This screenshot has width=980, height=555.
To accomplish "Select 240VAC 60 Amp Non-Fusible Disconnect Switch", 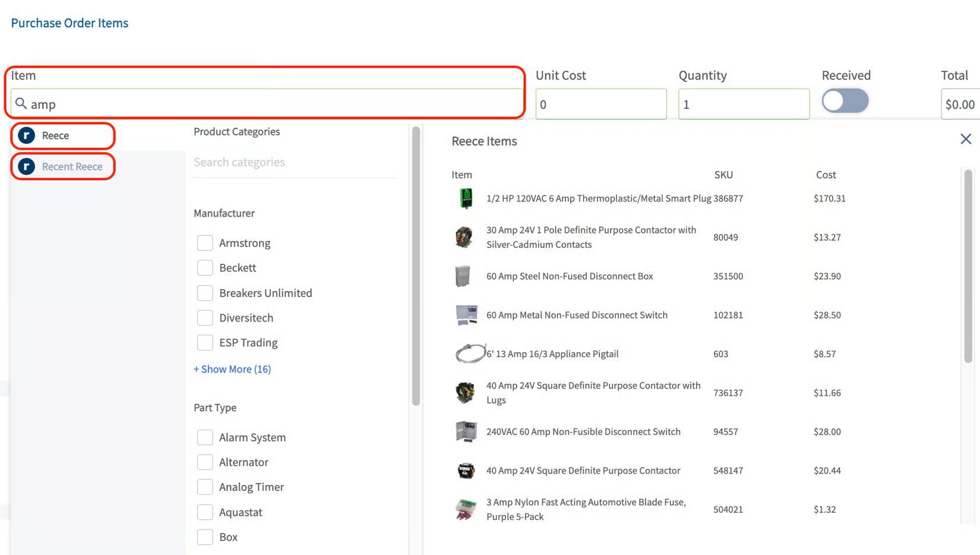I will click(583, 431).
